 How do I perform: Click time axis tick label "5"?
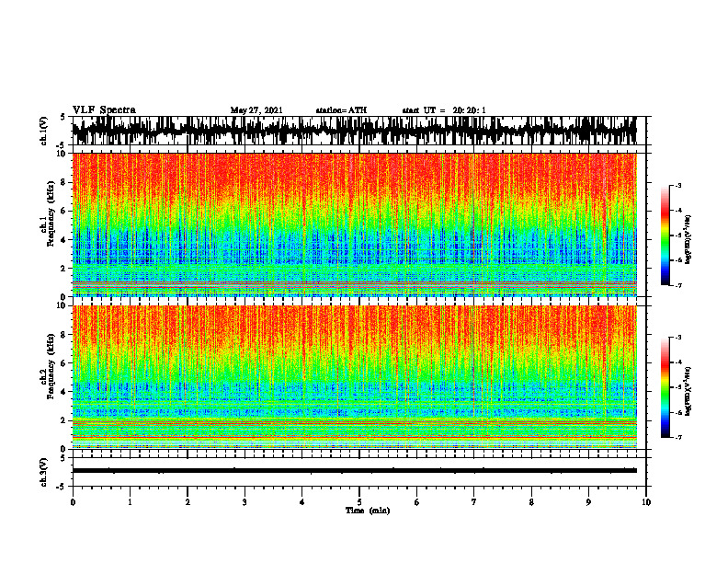(x=359, y=502)
